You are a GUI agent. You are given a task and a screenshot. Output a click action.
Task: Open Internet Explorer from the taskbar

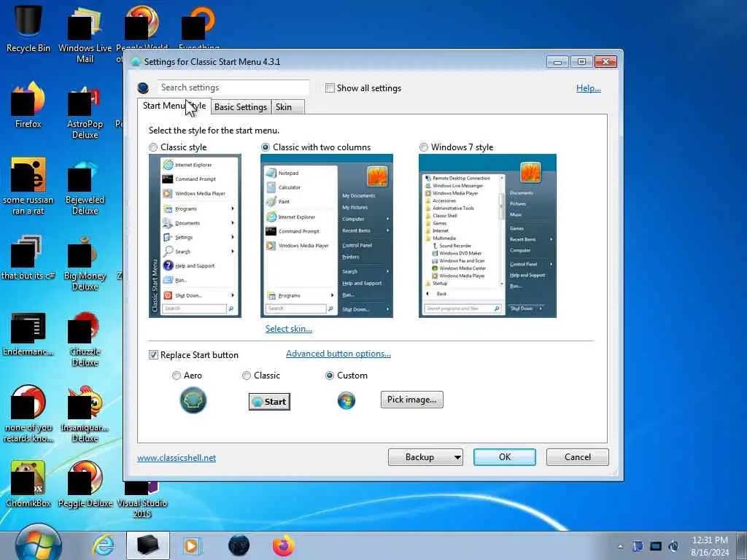click(x=103, y=545)
